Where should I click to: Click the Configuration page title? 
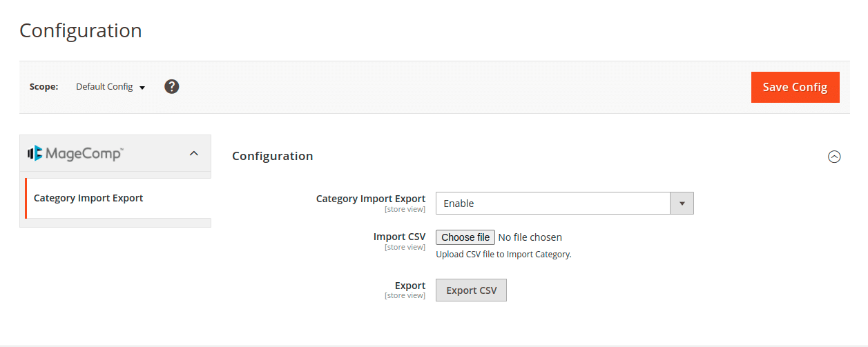pos(81,30)
